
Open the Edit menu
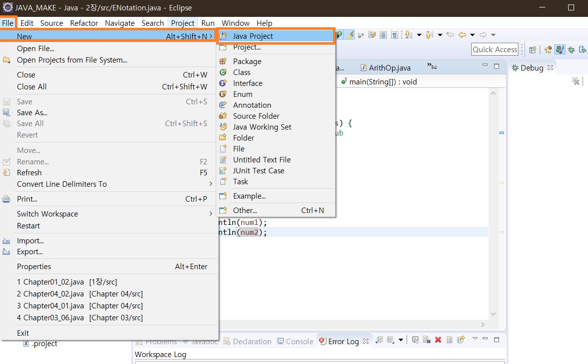pyautogui.click(x=27, y=23)
